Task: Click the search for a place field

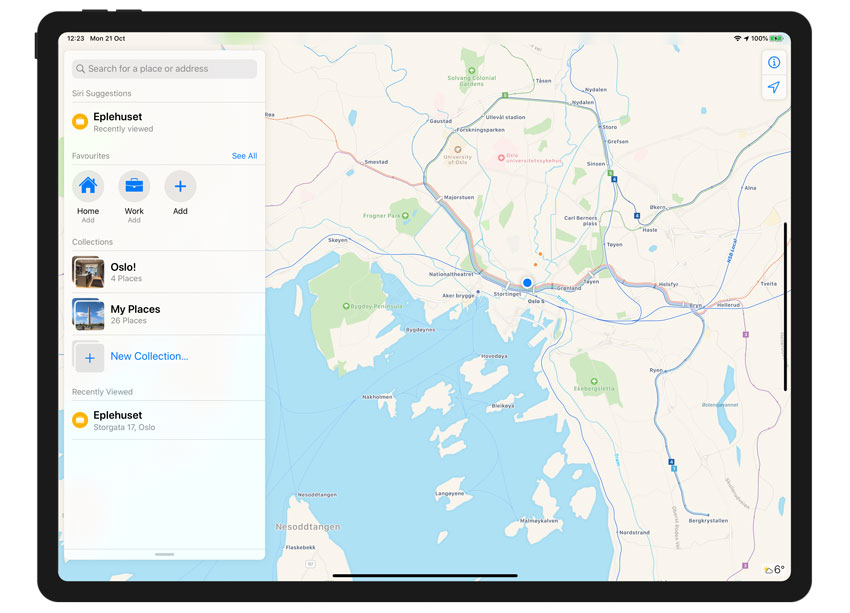Action: coord(164,69)
